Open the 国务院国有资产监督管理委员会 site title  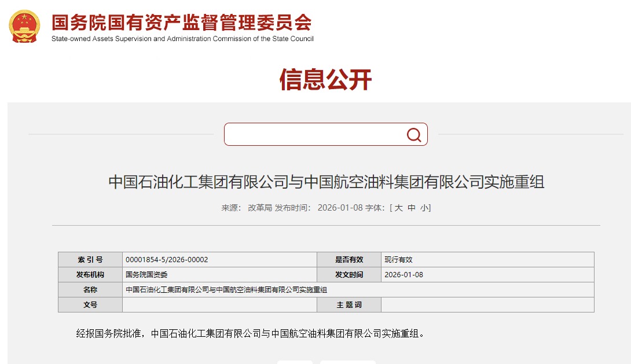(182, 22)
